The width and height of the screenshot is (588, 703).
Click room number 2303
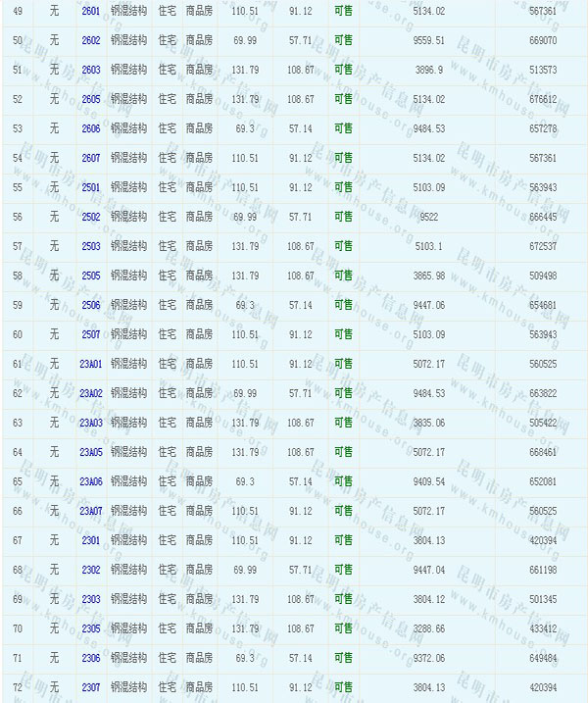pyautogui.click(x=91, y=599)
